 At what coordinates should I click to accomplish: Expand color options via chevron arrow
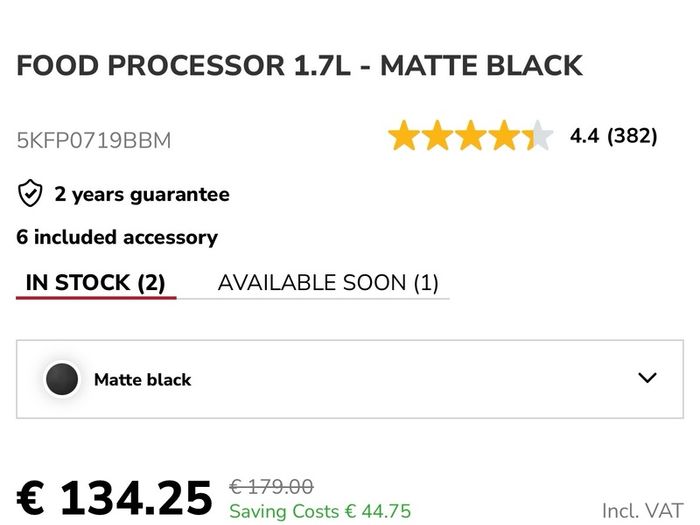(x=647, y=378)
